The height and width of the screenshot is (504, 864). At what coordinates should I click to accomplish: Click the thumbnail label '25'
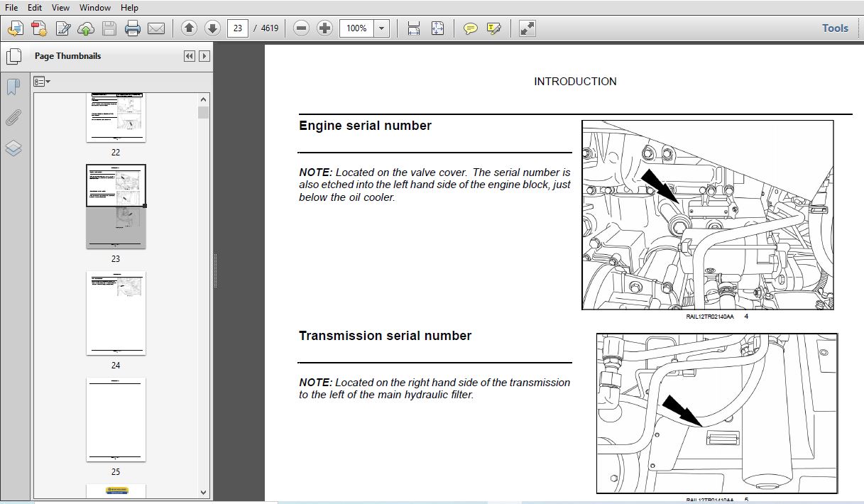(x=116, y=472)
